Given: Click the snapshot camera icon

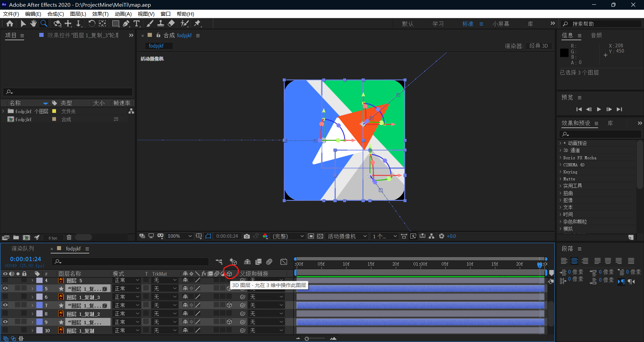Looking at the screenshot, I should click(x=247, y=236).
